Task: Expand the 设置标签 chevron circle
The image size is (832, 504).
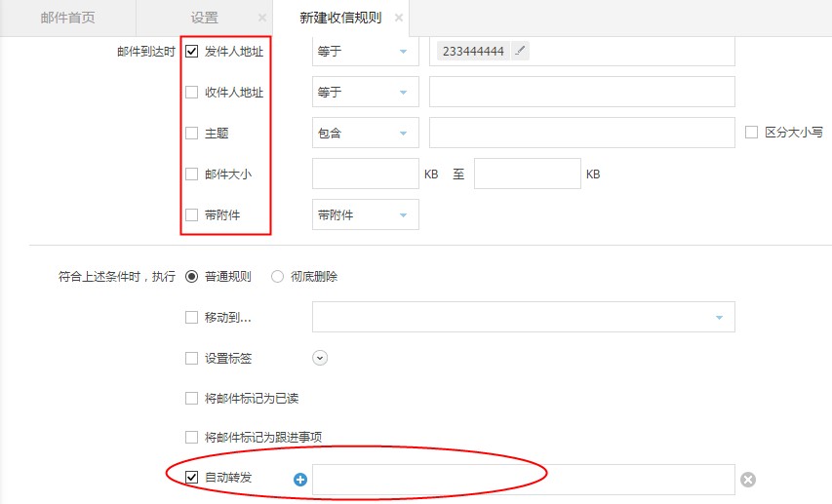Action: [320, 358]
